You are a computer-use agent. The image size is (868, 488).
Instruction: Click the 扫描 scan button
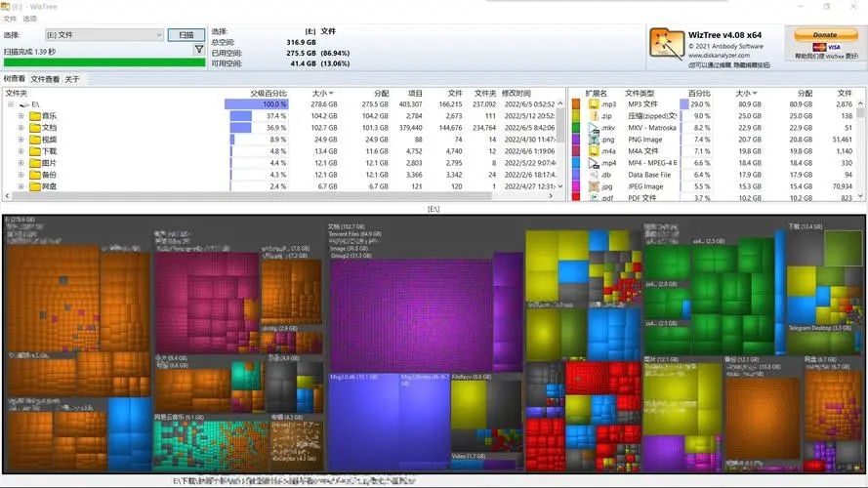pos(186,35)
